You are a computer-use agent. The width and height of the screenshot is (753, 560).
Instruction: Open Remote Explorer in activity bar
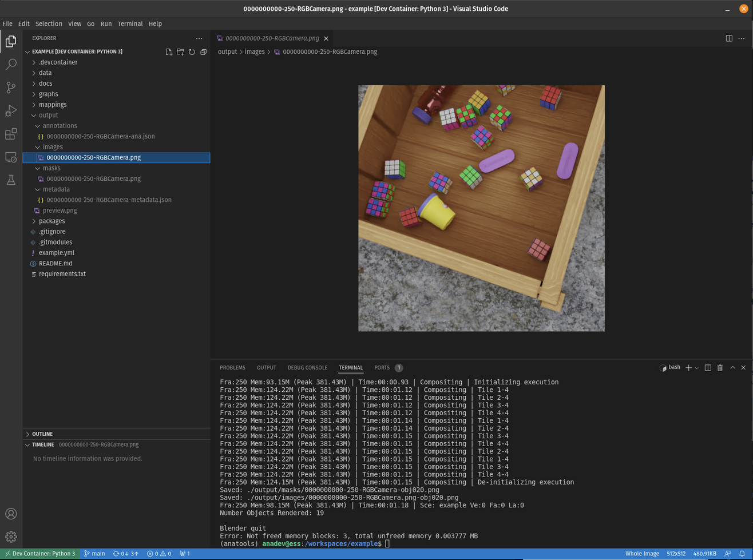pos(11,157)
